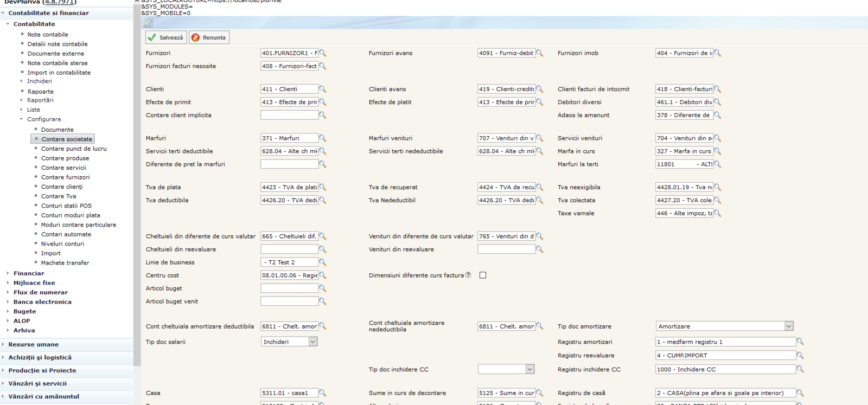The width and height of the screenshot is (868, 405).
Task: Click the Contare client implicita input field
Action: (x=289, y=115)
